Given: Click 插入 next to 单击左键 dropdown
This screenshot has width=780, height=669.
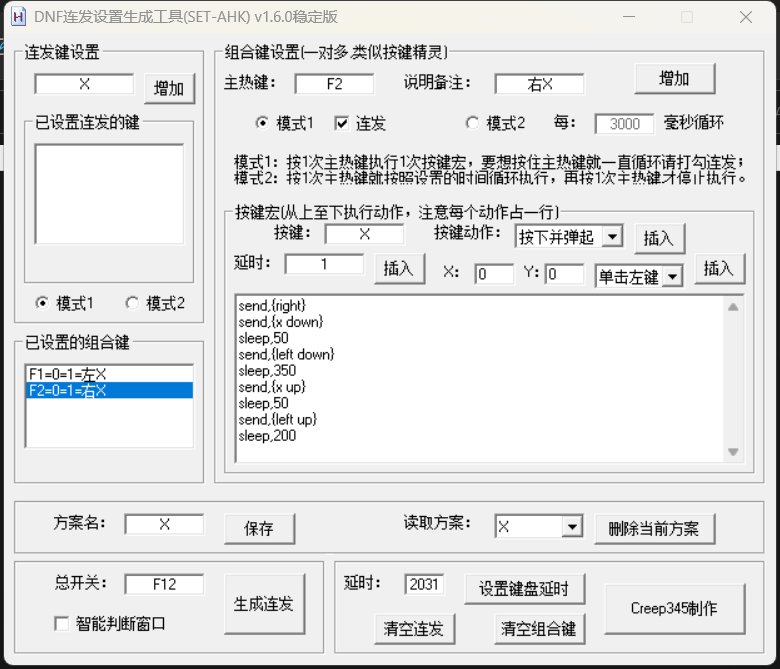Looking at the screenshot, I should click(x=719, y=269).
